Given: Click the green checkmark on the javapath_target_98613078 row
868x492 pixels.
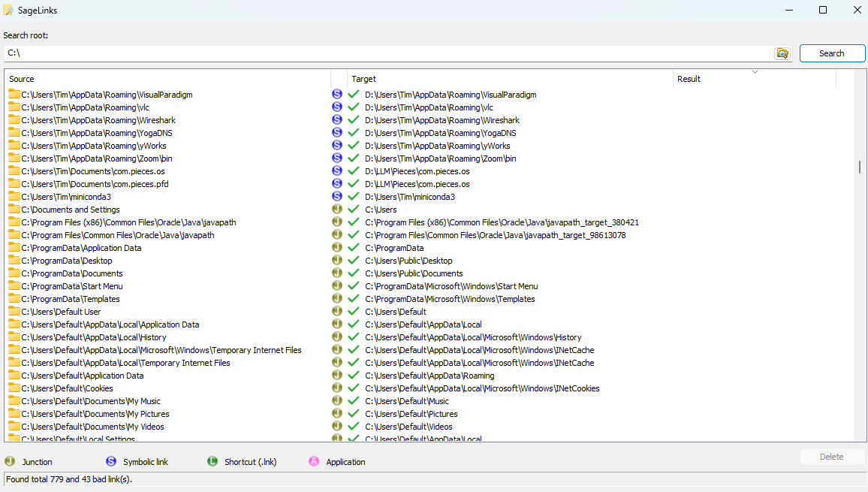Looking at the screenshot, I should pyautogui.click(x=353, y=234).
